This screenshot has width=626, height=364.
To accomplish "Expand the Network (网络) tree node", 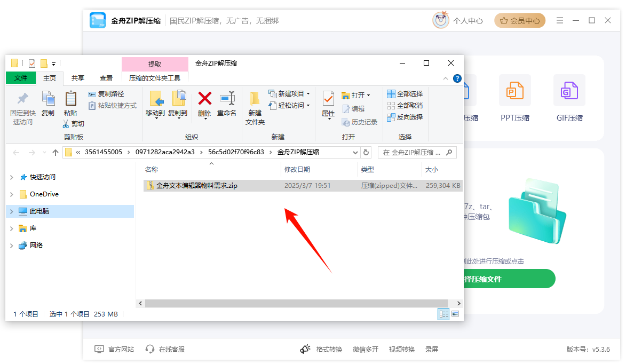I will coord(12,246).
